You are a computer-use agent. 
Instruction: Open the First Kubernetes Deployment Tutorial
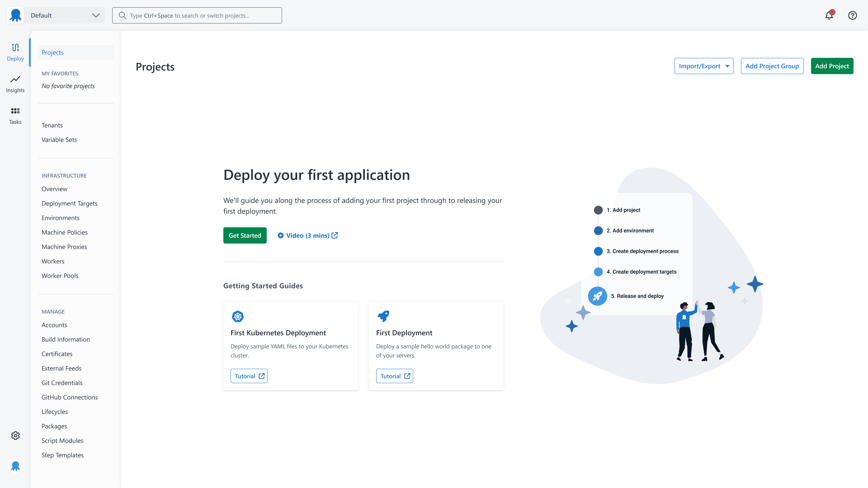coord(249,376)
